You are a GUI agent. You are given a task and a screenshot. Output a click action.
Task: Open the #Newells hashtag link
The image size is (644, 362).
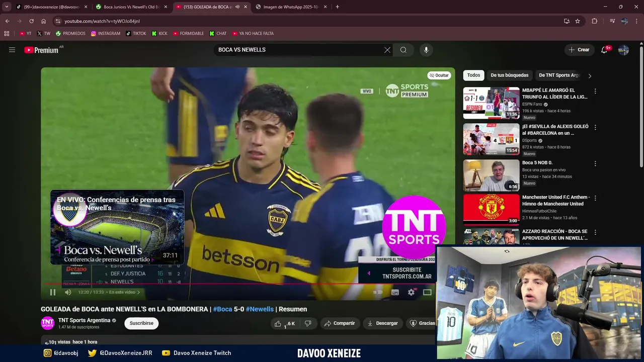click(260, 309)
